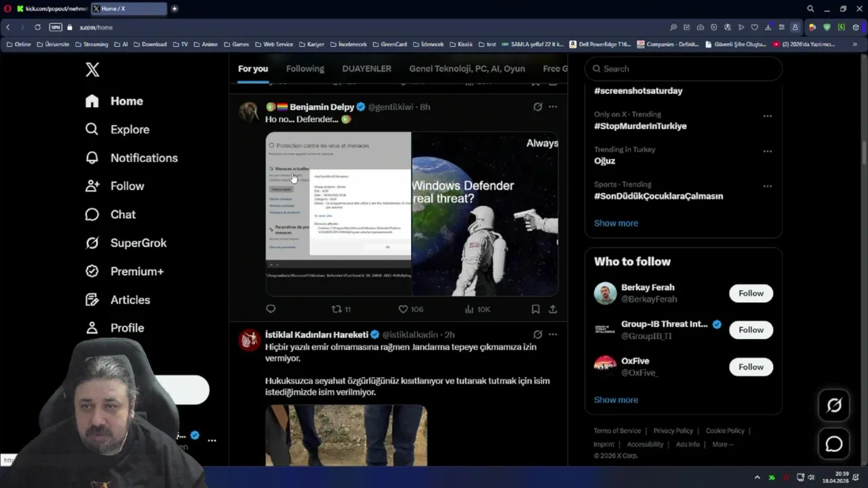The image size is (868, 488).
Task: Open a new browser tab with plus
Action: point(174,9)
